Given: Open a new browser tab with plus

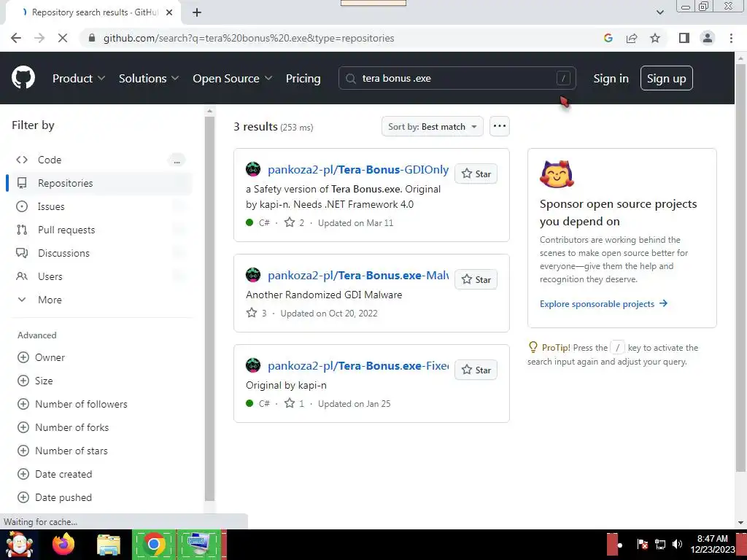Looking at the screenshot, I should click(x=197, y=12).
